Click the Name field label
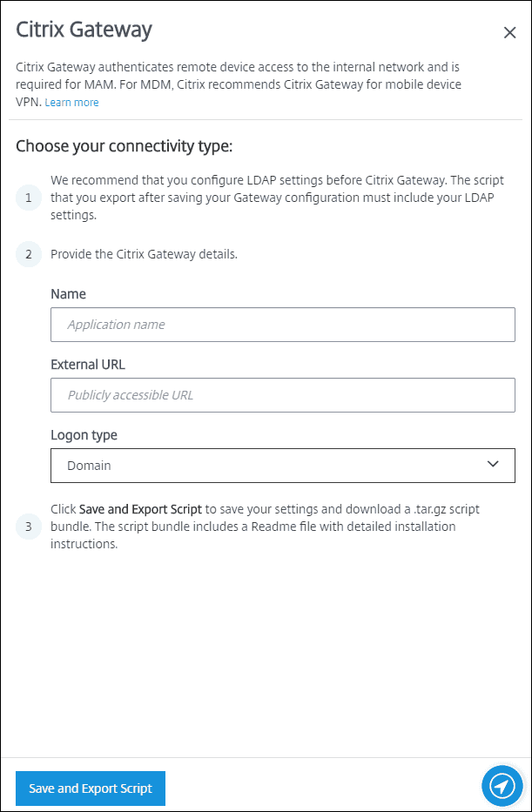Screen dimensions: 532x812 point(68,294)
